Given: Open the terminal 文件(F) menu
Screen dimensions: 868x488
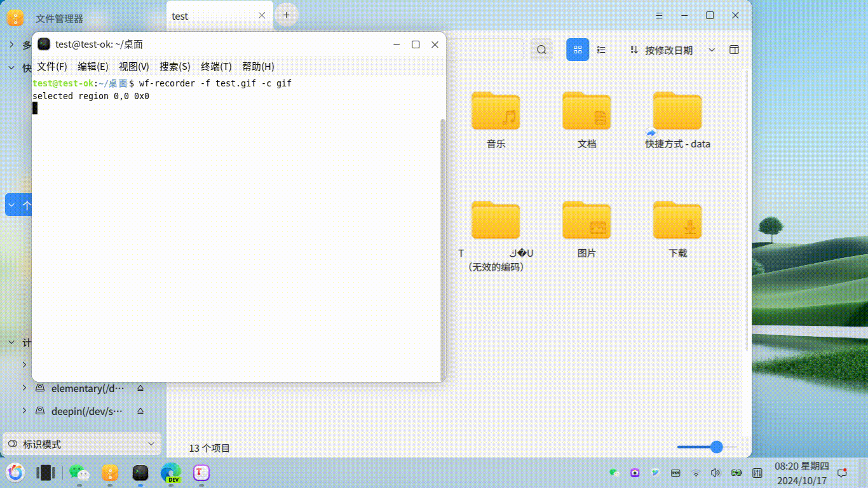Looking at the screenshot, I should click(x=51, y=66).
